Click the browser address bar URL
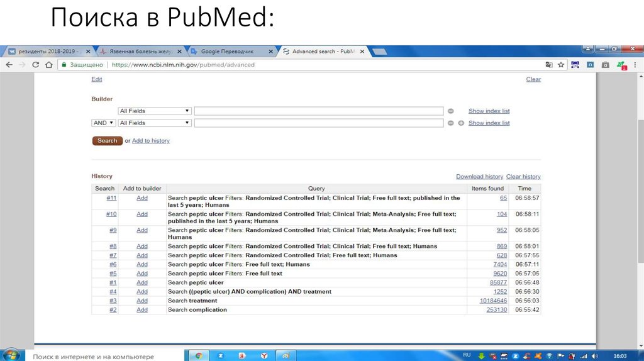The height and width of the screenshot is (361, 644). point(183,65)
